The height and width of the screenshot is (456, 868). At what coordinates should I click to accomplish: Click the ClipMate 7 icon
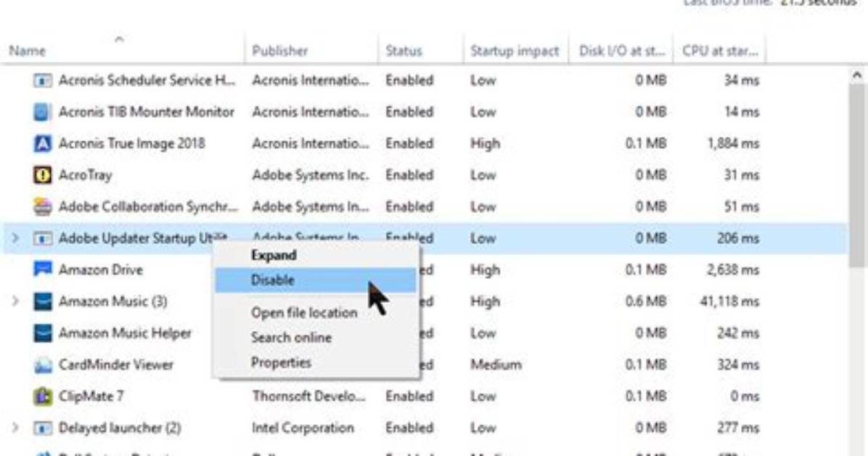tap(43, 396)
